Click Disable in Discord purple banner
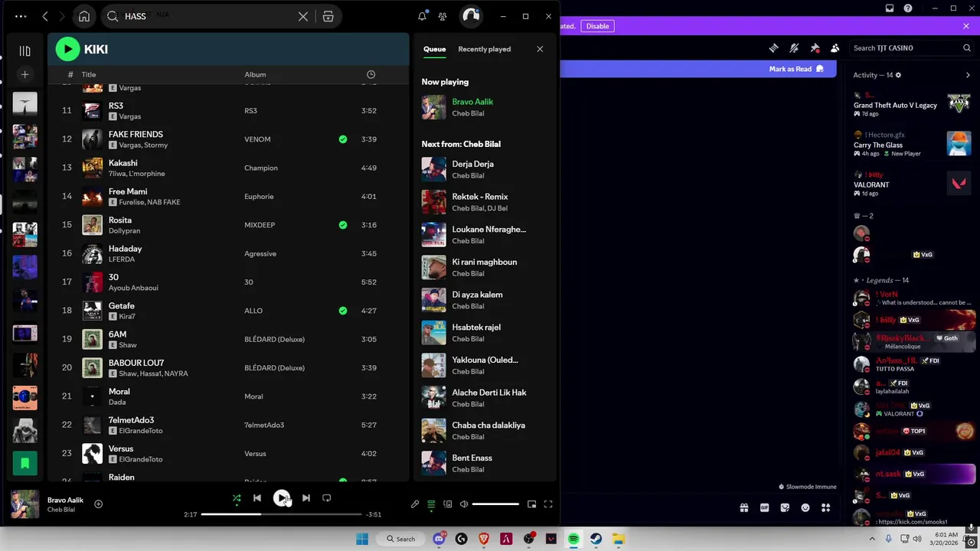 pos(597,26)
